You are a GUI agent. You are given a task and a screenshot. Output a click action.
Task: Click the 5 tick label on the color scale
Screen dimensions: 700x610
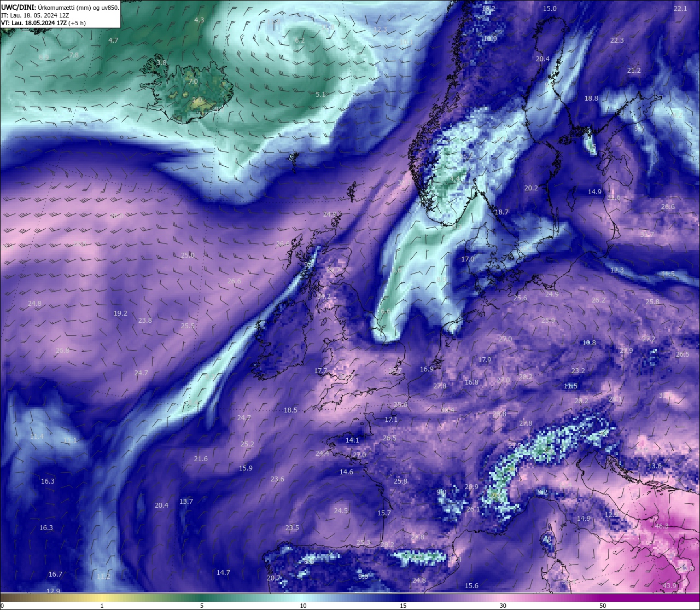pyautogui.click(x=202, y=606)
